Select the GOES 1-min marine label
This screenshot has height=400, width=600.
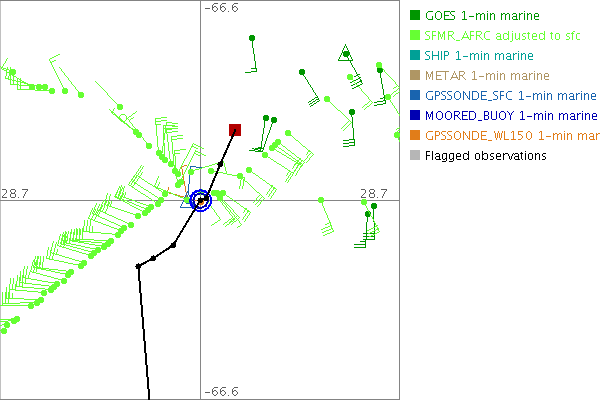(x=482, y=16)
